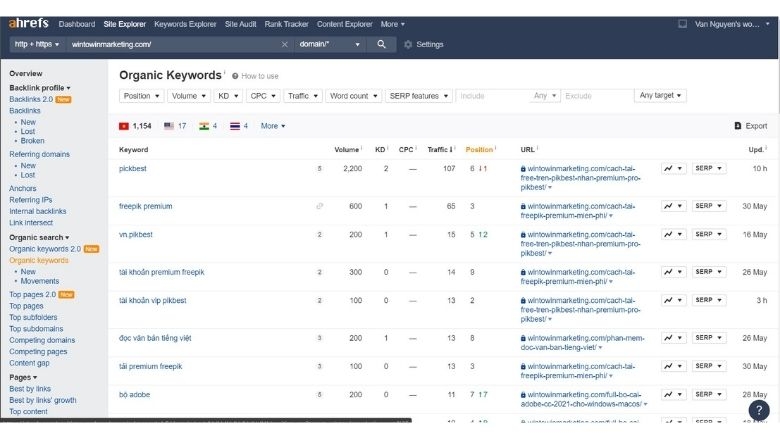The image size is (780, 439).
Task: Open Rank Tracker tab
Action: coord(287,24)
